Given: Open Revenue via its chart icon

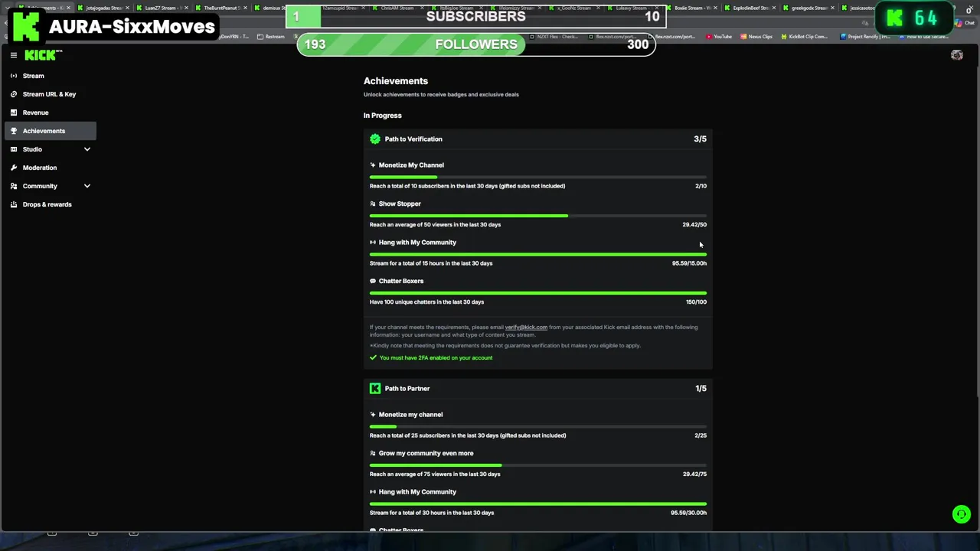Looking at the screenshot, I should coord(14,112).
